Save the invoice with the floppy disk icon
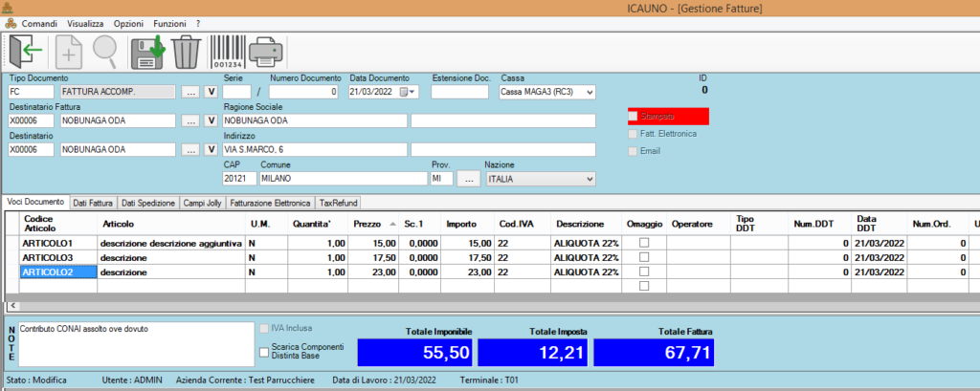The width and height of the screenshot is (980, 391). click(x=148, y=51)
